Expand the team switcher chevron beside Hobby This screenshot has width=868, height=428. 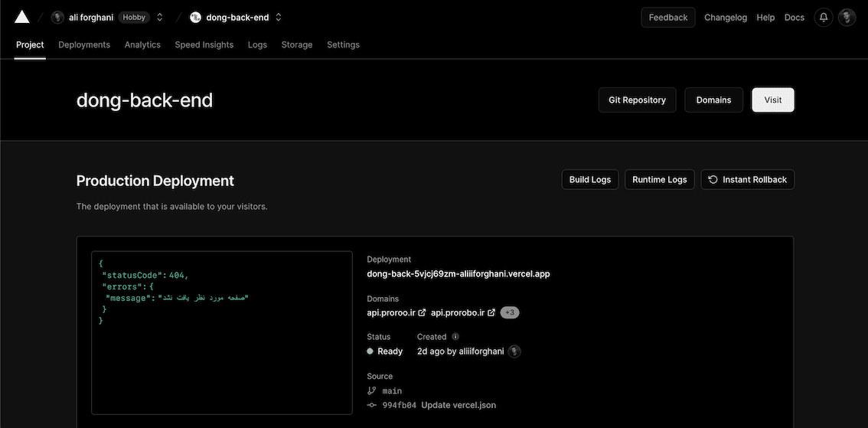[x=160, y=17]
